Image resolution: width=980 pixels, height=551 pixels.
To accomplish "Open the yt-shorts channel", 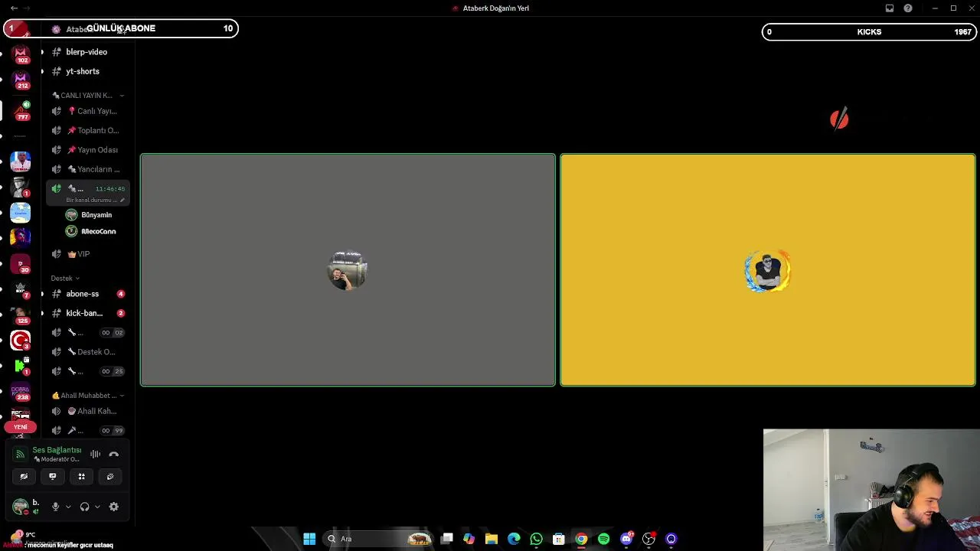I will pyautogui.click(x=88, y=71).
